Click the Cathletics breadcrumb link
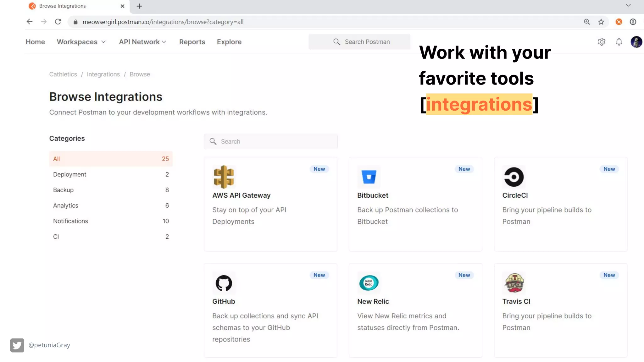This screenshot has width=644, height=362. [x=63, y=74]
